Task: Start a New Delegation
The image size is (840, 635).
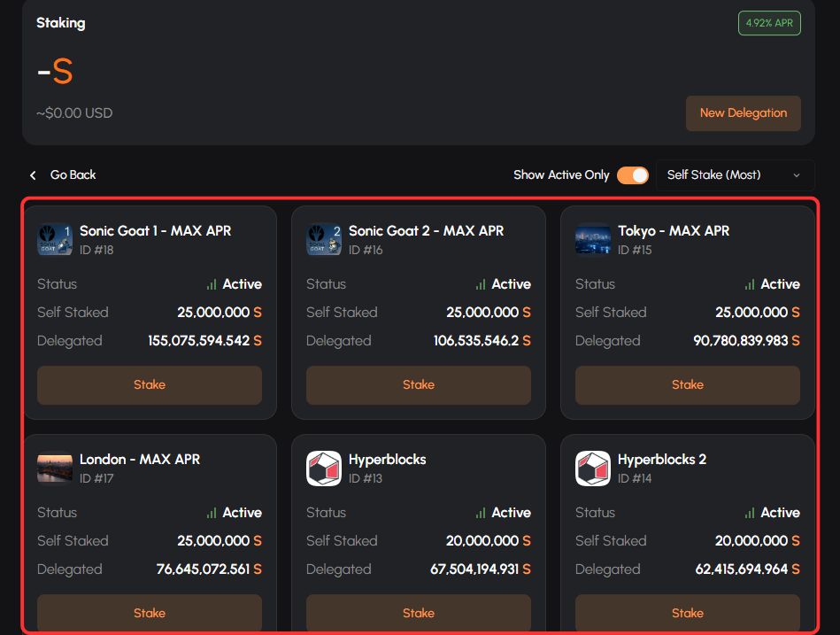Action: (743, 113)
